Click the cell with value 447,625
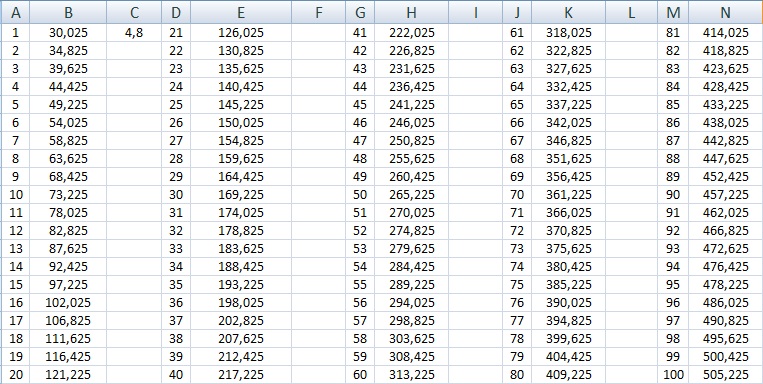Image resolution: width=763 pixels, height=384 pixels. click(x=726, y=159)
